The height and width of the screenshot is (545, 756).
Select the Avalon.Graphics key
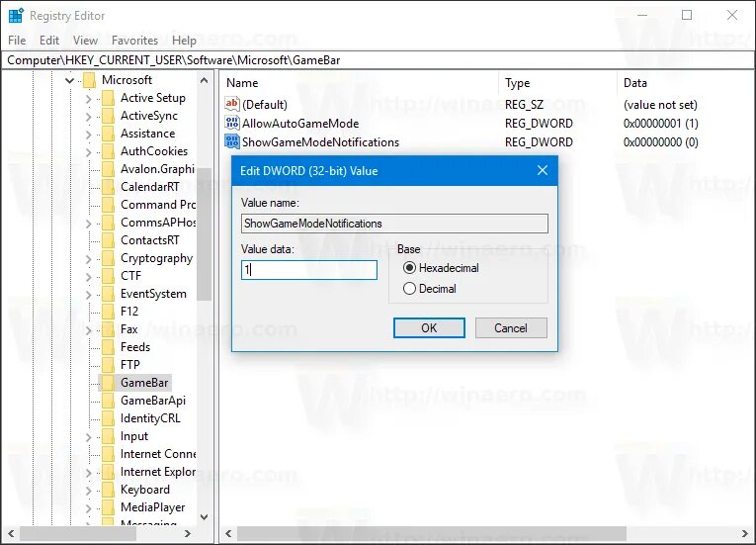158,169
